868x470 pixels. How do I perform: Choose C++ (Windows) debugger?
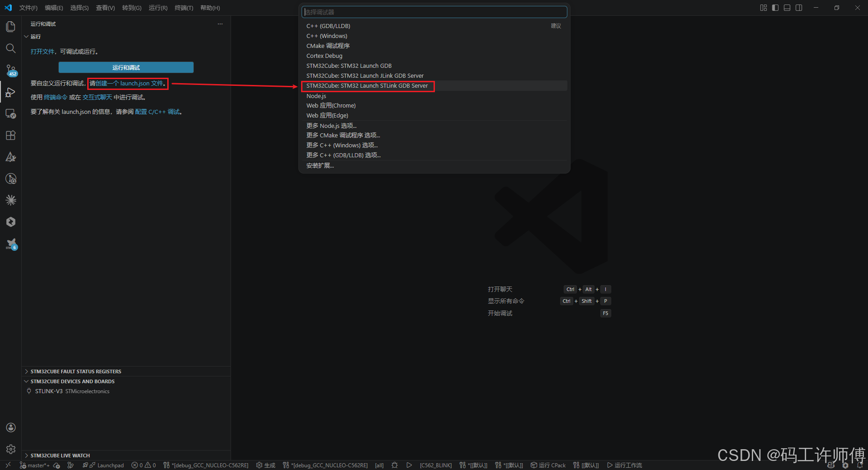point(434,36)
